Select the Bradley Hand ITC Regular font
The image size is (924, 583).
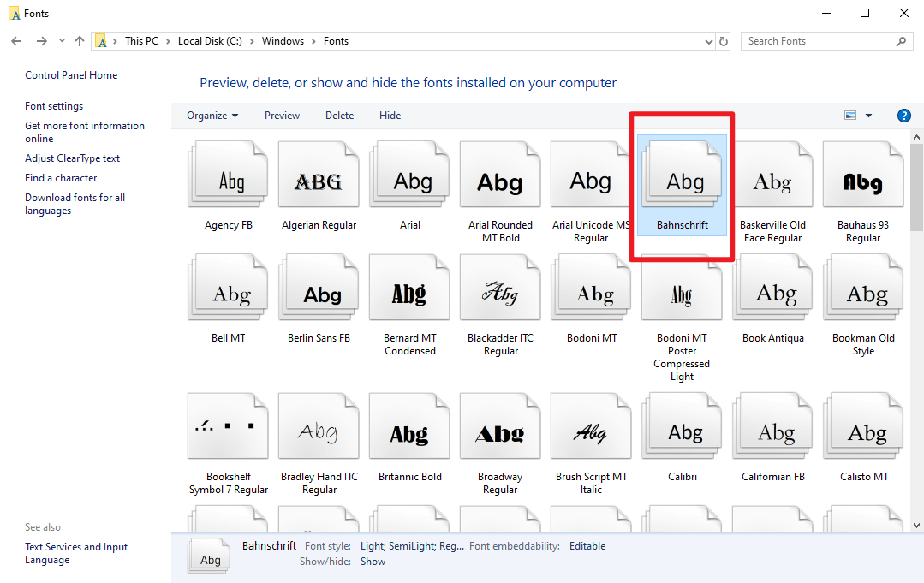319,426
